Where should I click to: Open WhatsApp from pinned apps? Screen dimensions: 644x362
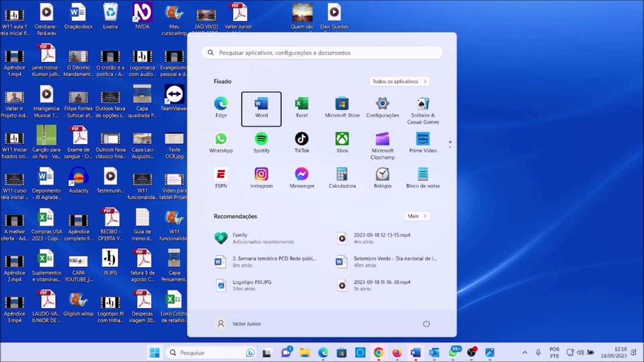(221, 143)
